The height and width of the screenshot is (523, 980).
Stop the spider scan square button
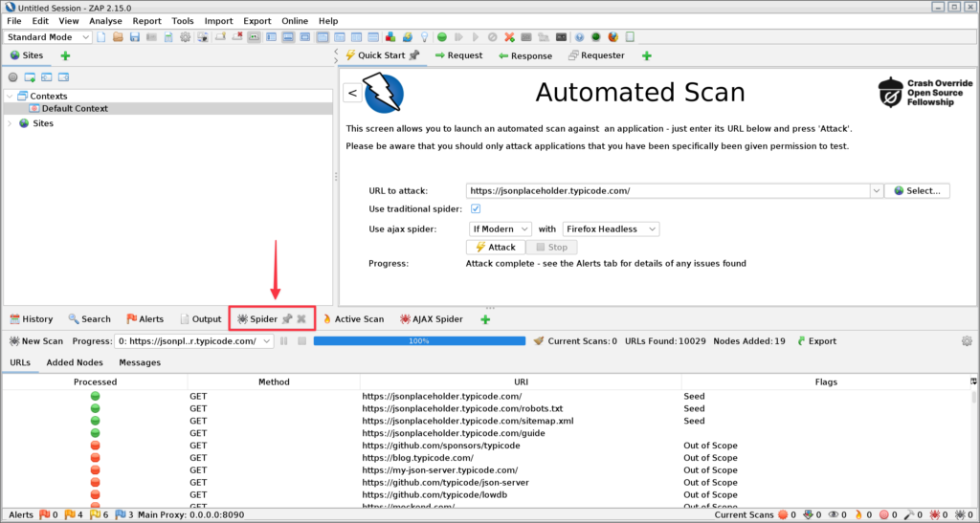click(x=301, y=340)
